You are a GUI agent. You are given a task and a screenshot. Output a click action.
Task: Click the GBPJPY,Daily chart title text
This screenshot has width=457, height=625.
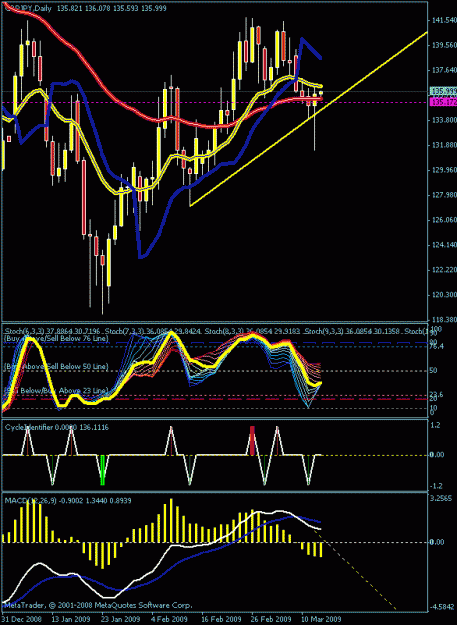pos(27,8)
